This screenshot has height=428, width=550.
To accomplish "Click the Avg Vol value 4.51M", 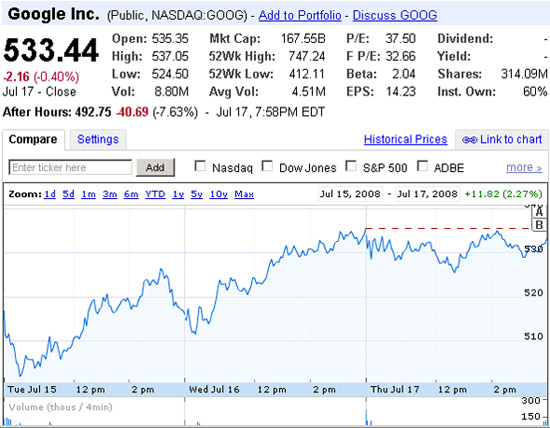I will point(309,92).
